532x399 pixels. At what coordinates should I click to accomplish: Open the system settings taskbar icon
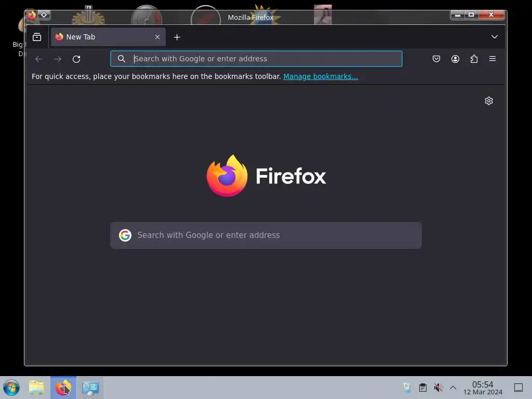90,388
